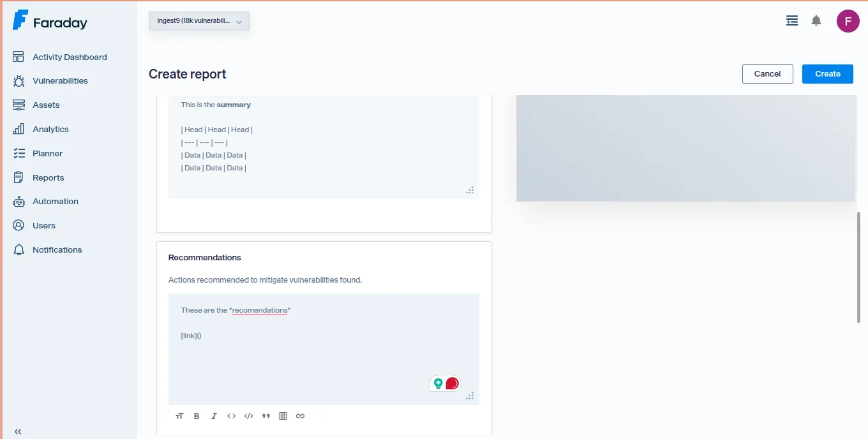
Task: Toggle bold formatting in the Recommendations editor
Action: coord(197,415)
